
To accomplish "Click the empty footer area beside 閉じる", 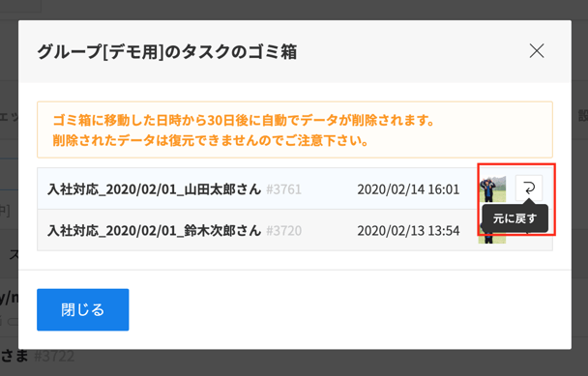I will click(349, 309).
